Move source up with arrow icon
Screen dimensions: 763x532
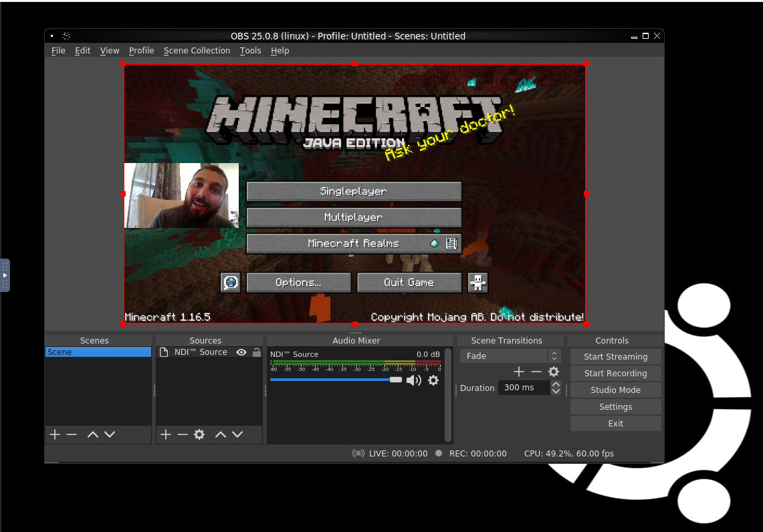[x=221, y=434]
